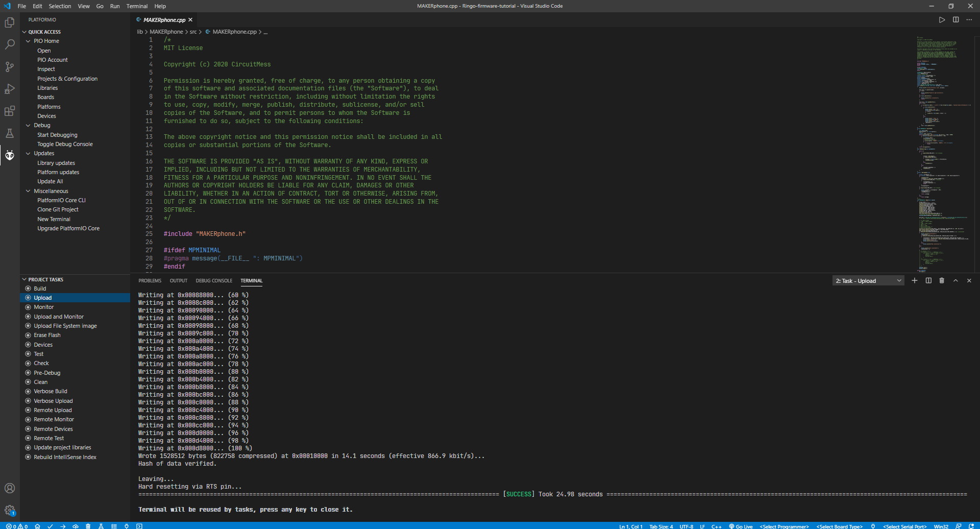The height and width of the screenshot is (529, 980).
Task: Switch to the Output tab
Action: point(179,280)
